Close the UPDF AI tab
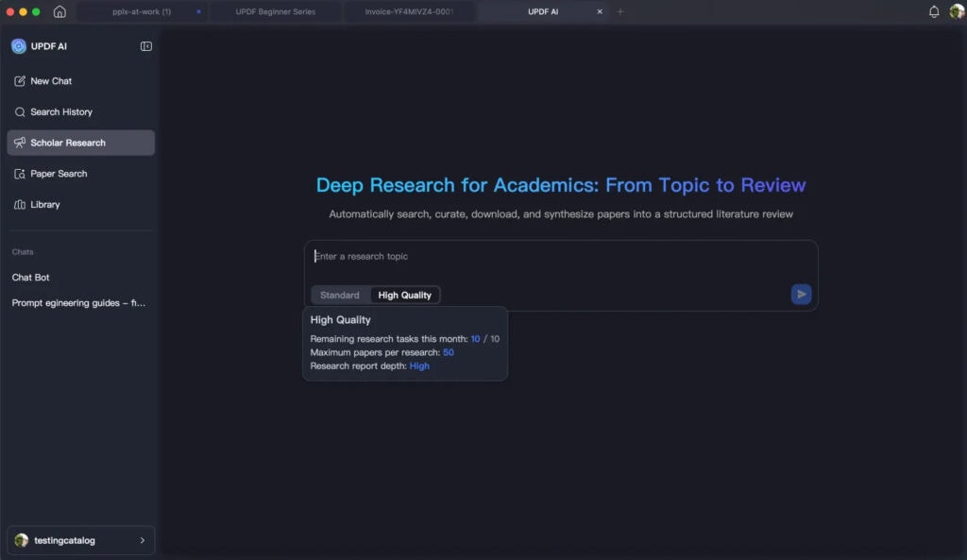 pos(600,11)
